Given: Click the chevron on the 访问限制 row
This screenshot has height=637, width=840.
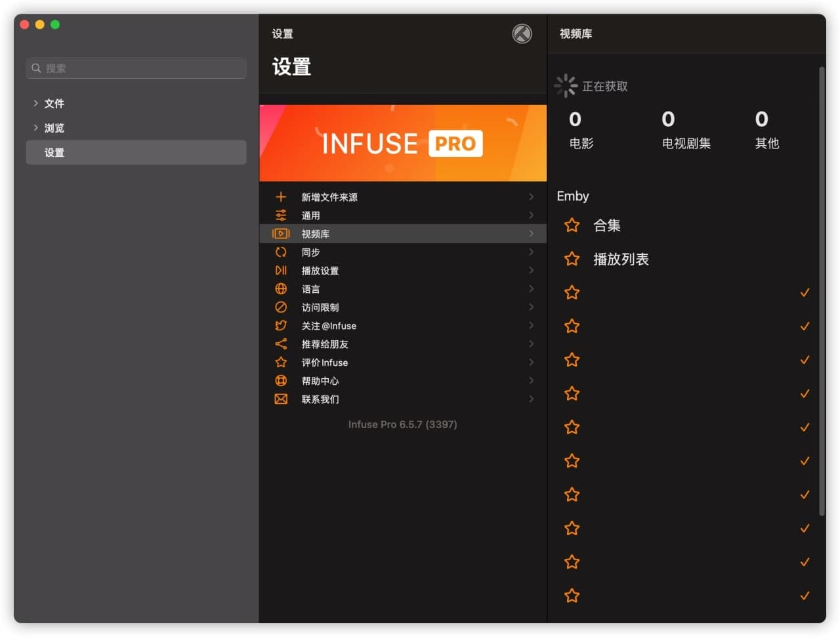Looking at the screenshot, I should pos(531,307).
